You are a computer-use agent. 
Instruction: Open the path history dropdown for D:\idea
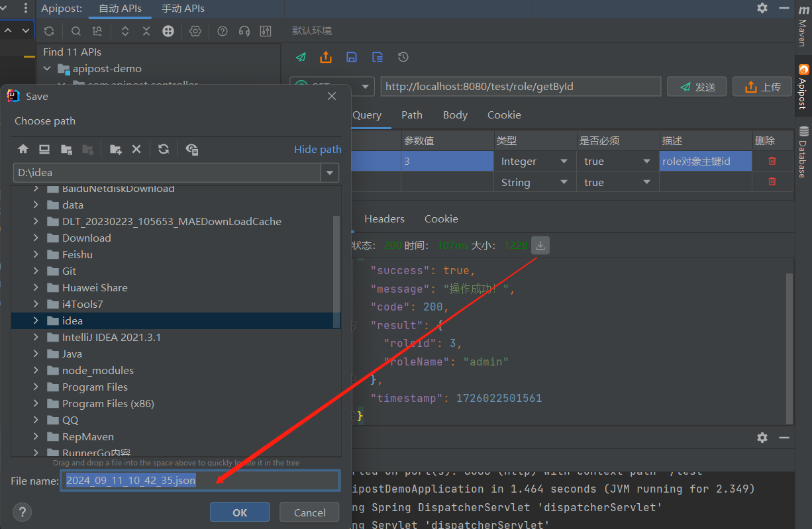330,173
